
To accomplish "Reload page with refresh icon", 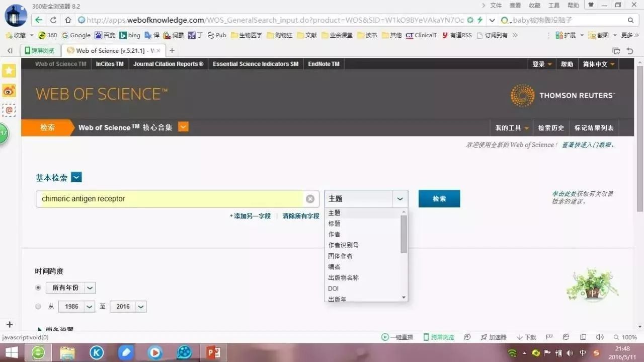I will [53, 20].
